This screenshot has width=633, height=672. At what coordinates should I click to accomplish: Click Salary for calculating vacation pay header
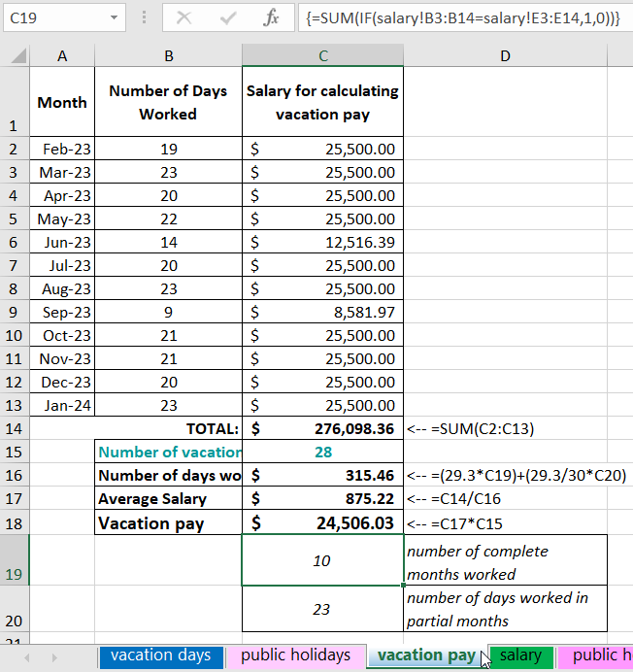point(322,102)
